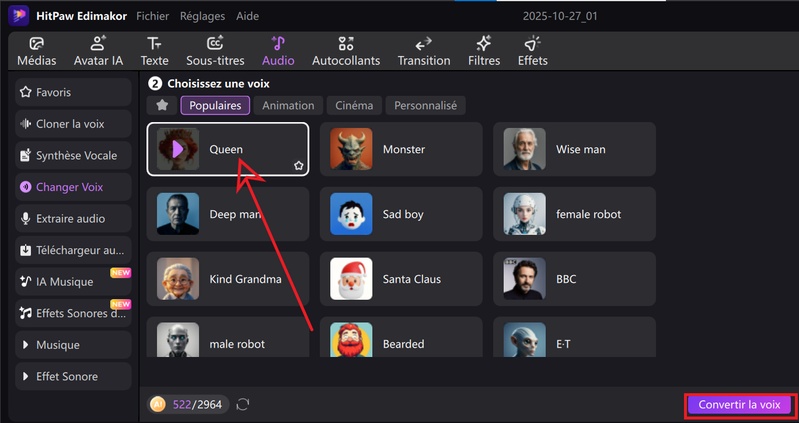Show favorite voices with star tab

162,105
